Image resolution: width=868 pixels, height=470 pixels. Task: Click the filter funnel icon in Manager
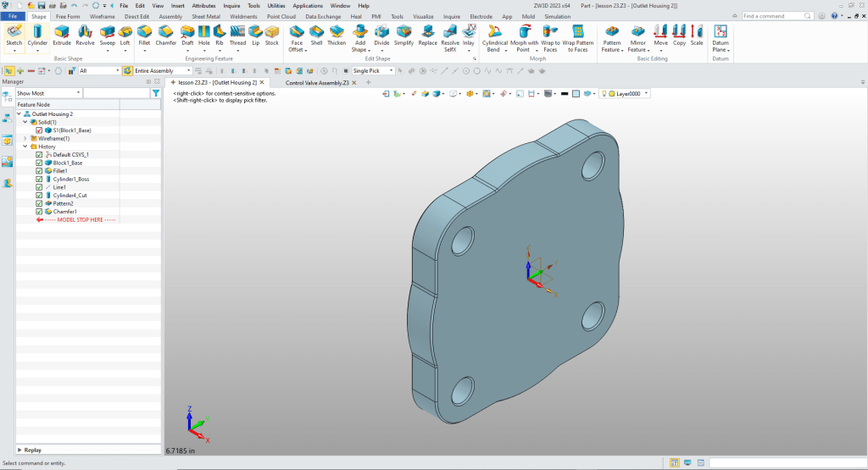pyautogui.click(x=155, y=93)
